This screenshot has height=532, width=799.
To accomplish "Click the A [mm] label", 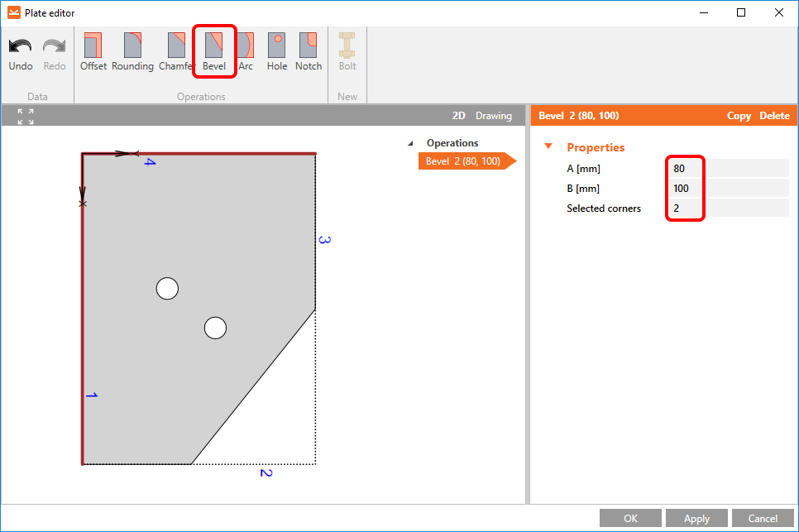I will [583, 169].
